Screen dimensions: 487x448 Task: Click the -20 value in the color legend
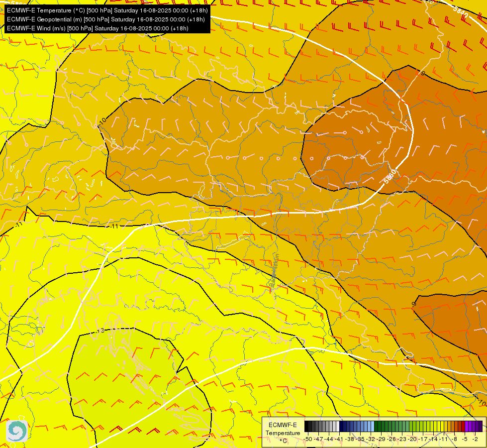(x=412, y=440)
